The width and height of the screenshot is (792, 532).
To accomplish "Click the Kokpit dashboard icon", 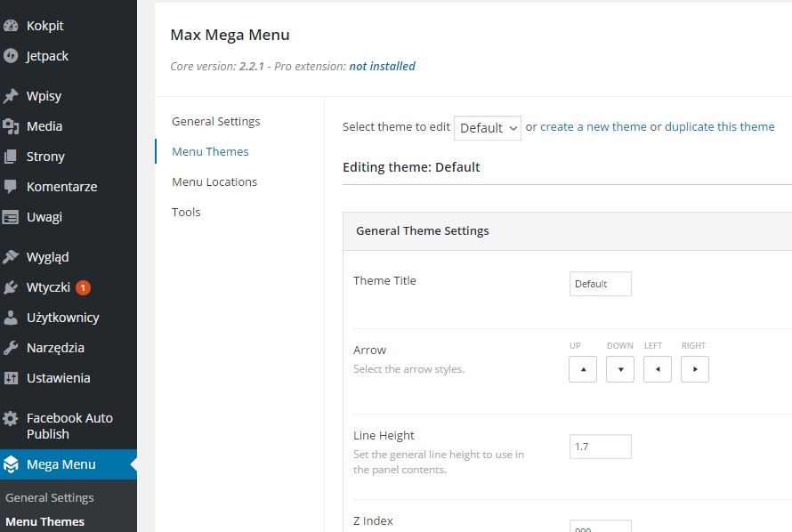I will click(11, 26).
